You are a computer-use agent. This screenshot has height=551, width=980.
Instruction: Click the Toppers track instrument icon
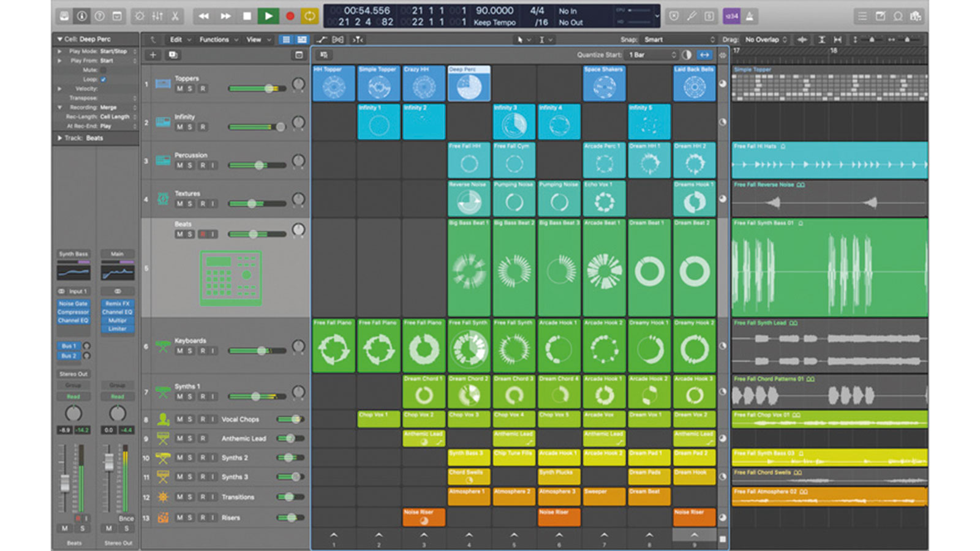pos(163,83)
